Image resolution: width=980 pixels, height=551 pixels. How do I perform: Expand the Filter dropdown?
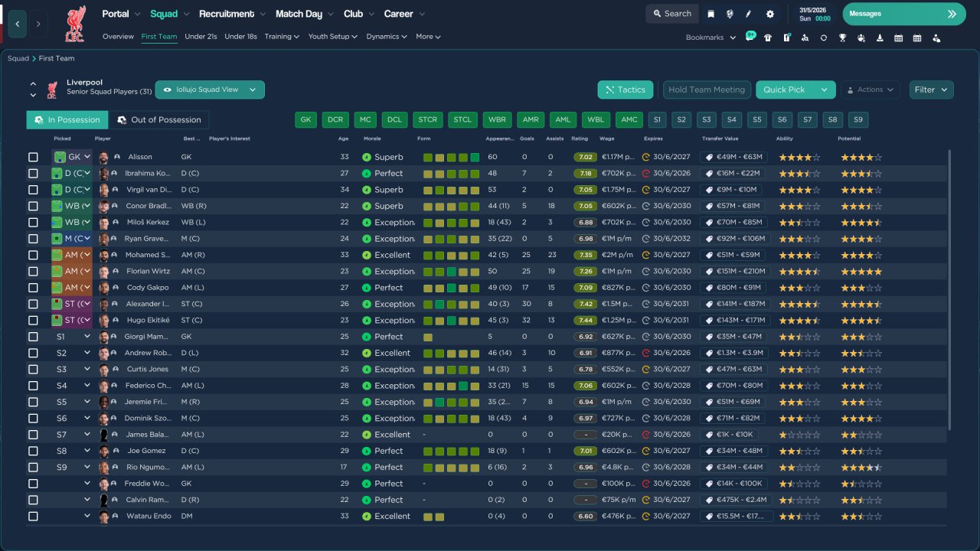click(932, 90)
